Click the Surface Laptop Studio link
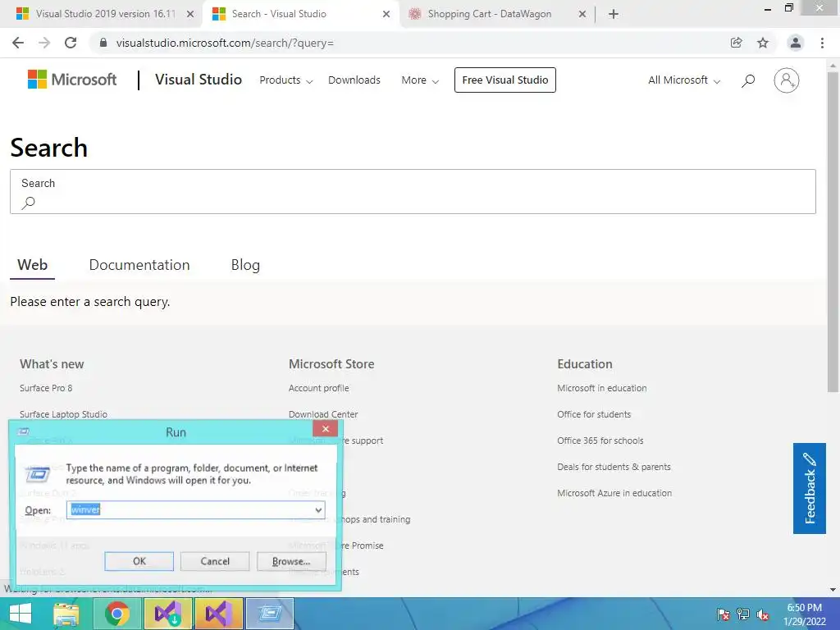 [x=63, y=414]
